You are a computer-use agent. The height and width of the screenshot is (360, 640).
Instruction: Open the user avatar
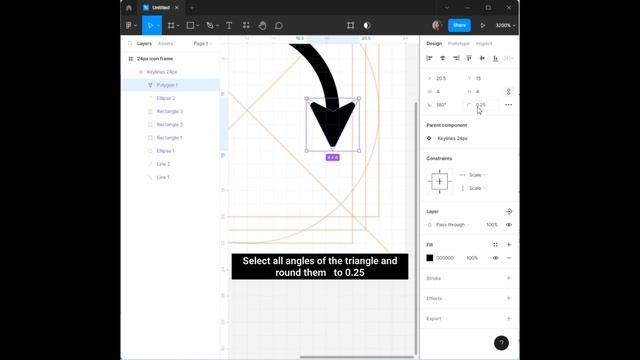tap(437, 25)
